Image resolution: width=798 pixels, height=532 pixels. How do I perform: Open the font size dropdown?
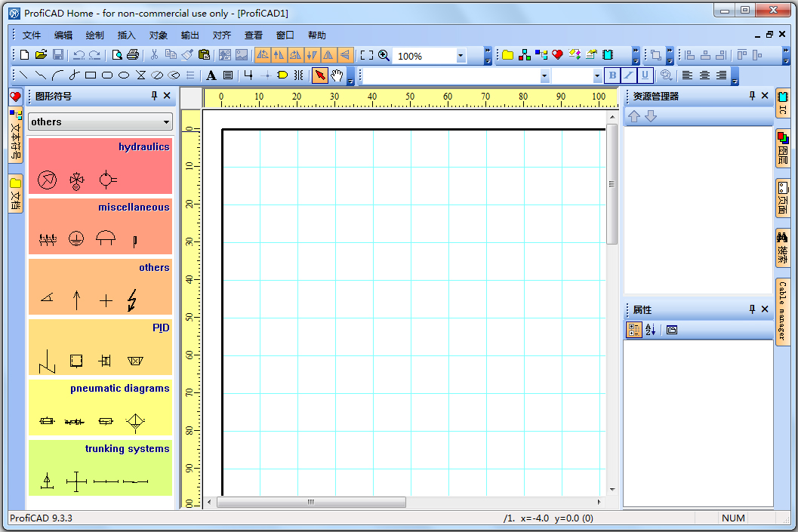597,75
